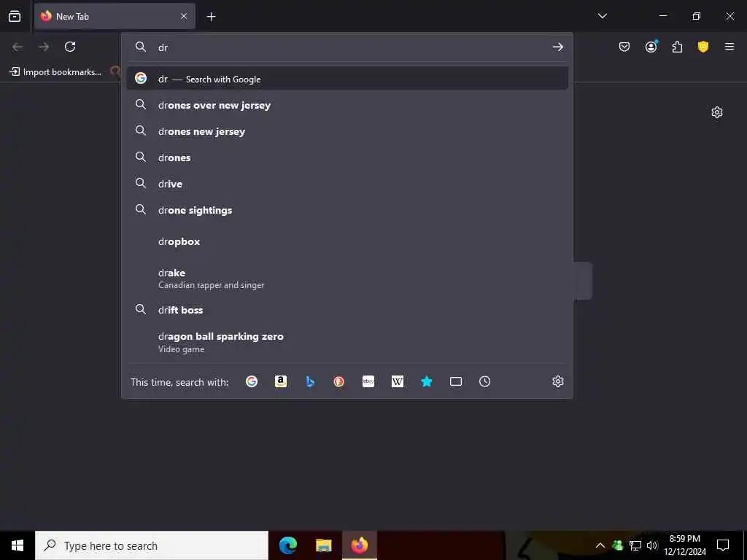Choose the 'drones new jersey' suggestion
Screen dimensions: 747x560
(x=347, y=131)
